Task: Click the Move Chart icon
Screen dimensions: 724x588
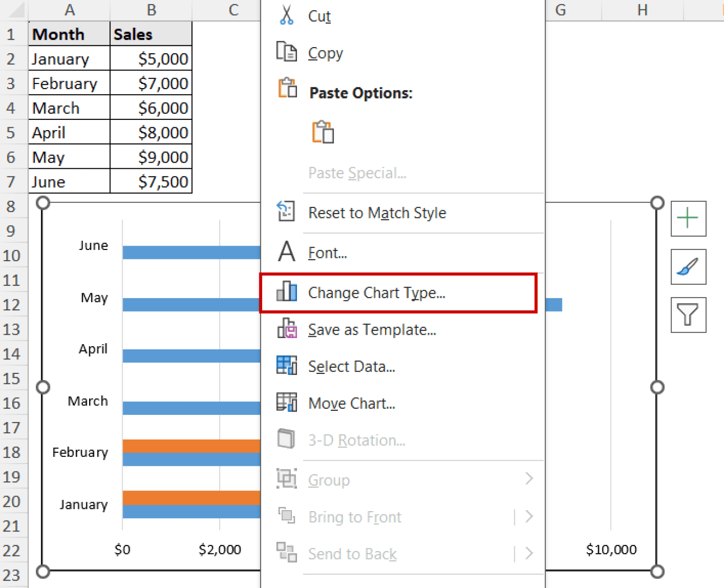Action: point(287,403)
